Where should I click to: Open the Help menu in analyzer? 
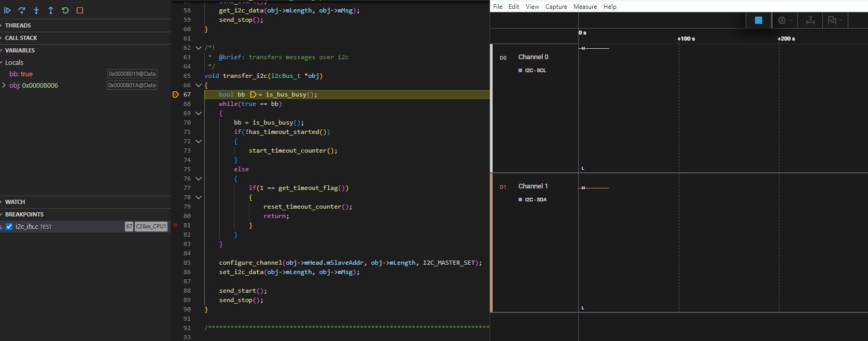coord(610,7)
